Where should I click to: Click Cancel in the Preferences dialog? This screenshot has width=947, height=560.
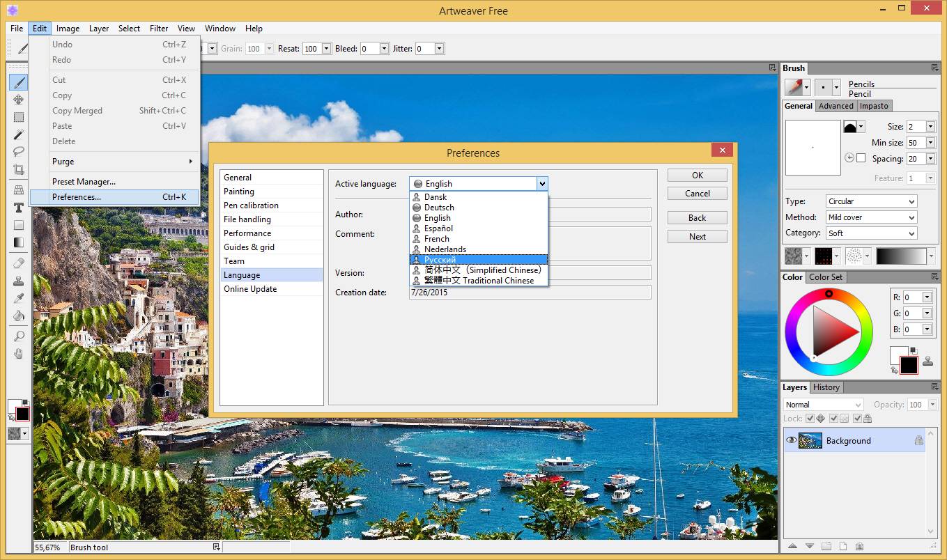pos(698,194)
